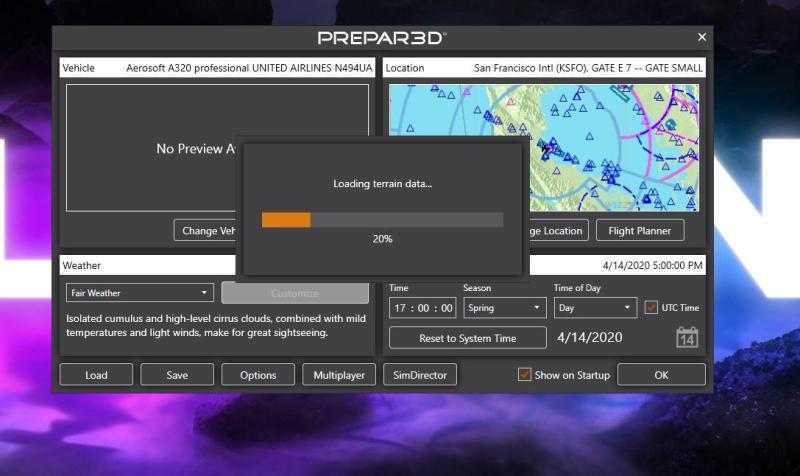
Task: Open the Time of Day dropdown
Action: tap(595, 308)
